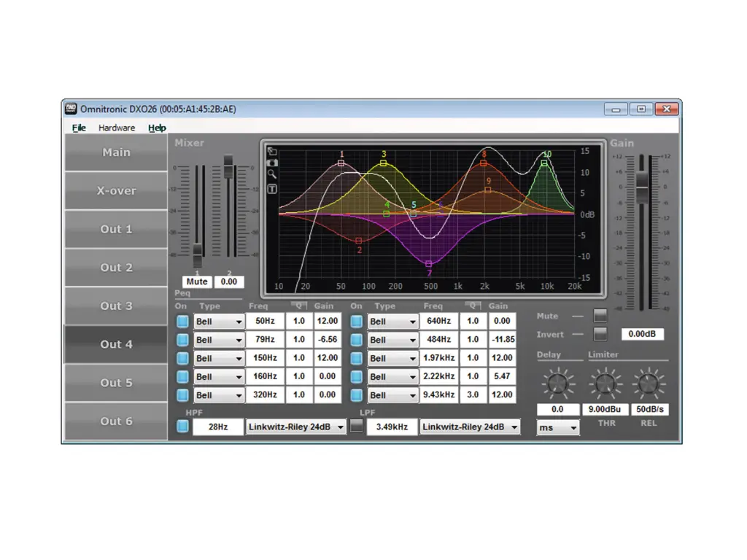Toggle the On button for 50Hz band
747x560 pixels.
point(182,321)
